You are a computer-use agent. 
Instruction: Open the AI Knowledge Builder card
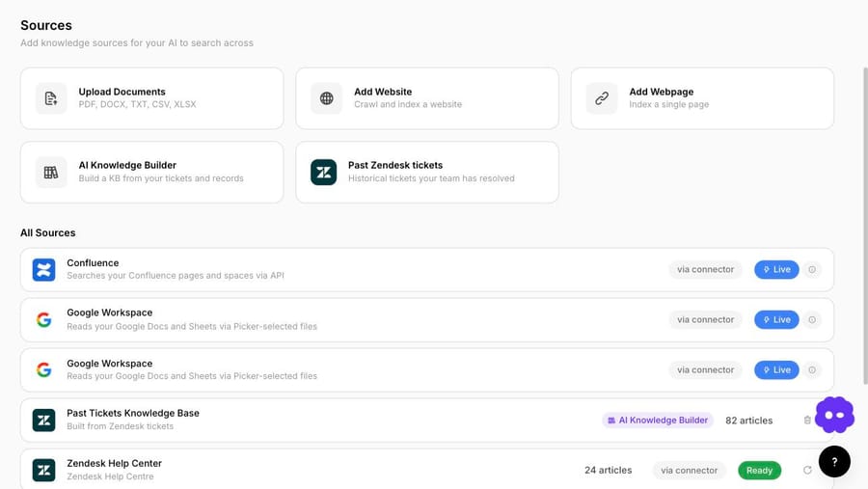point(151,173)
